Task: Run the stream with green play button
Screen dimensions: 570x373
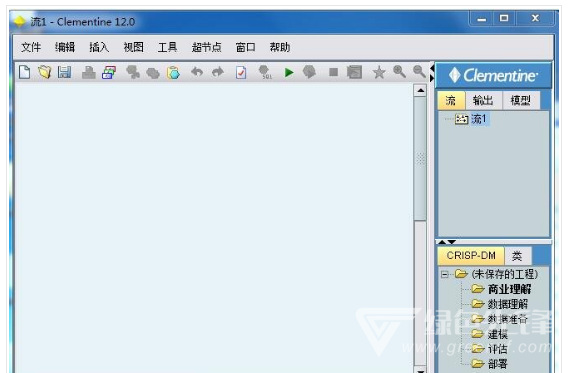Action: (289, 72)
